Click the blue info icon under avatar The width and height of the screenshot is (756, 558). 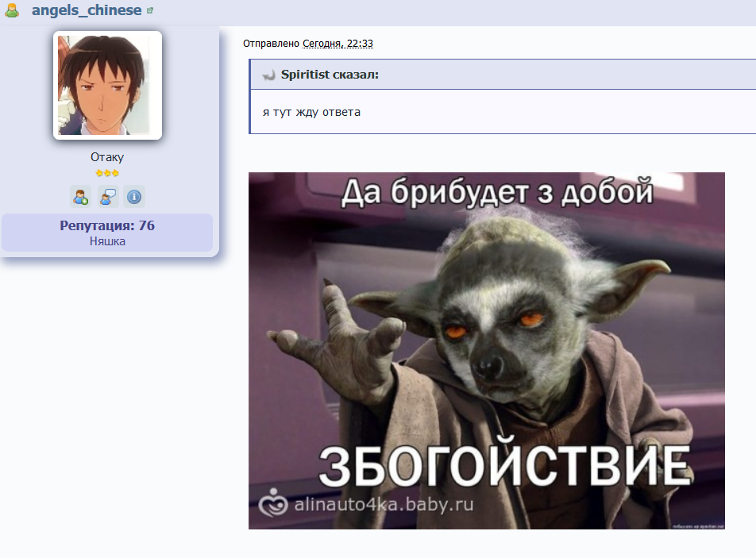coord(134,197)
